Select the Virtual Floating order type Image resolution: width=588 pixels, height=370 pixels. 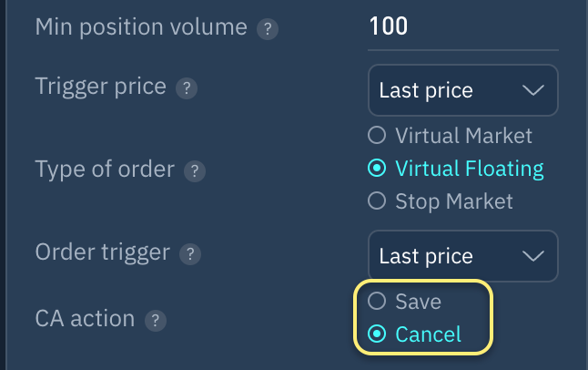click(376, 169)
